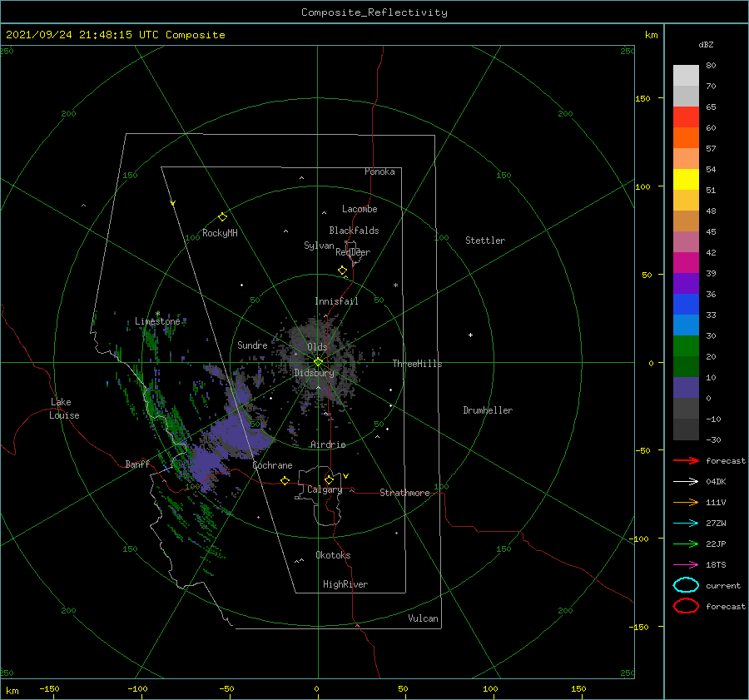This screenshot has width=749, height=700.
Task: Click the yellow diamond marker below RedDeer
Action: pos(343,271)
